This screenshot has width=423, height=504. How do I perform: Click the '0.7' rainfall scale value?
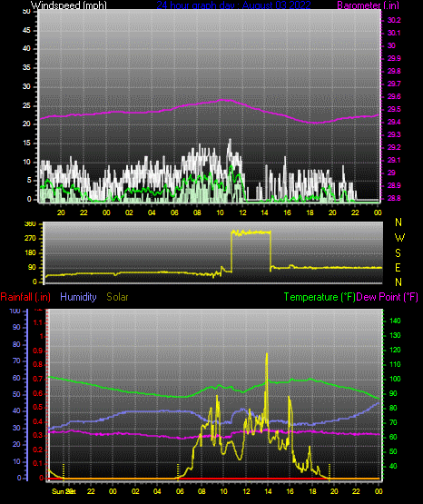pos(38,380)
